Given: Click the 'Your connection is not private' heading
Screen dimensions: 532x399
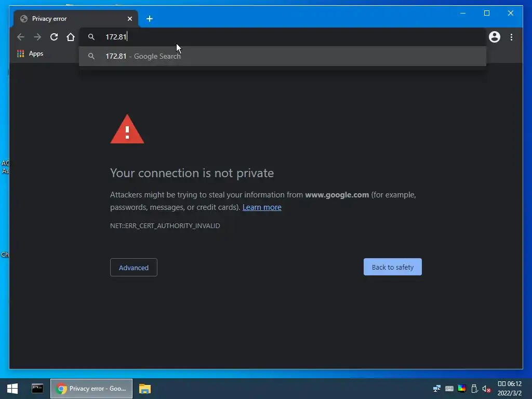Looking at the screenshot, I should pyautogui.click(x=192, y=173).
